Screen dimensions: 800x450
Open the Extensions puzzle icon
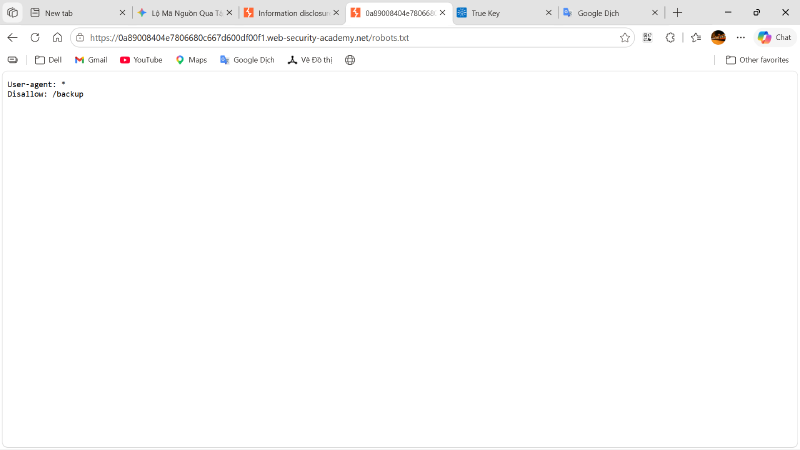tap(670, 37)
